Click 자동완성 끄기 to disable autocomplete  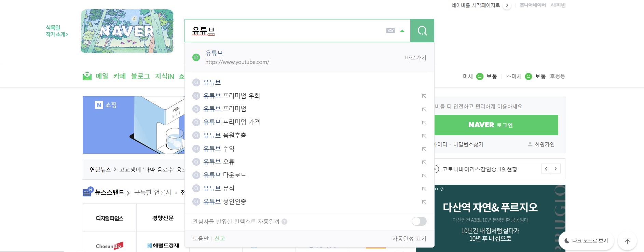(409, 238)
